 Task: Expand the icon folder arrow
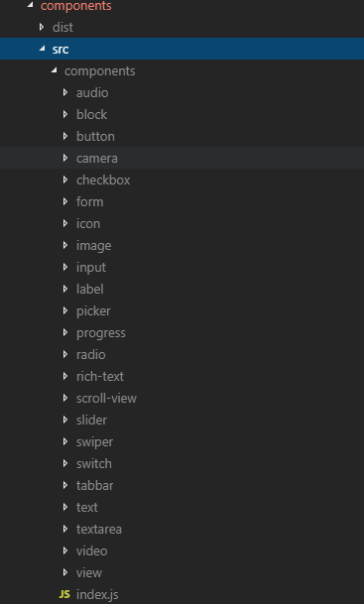point(65,223)
